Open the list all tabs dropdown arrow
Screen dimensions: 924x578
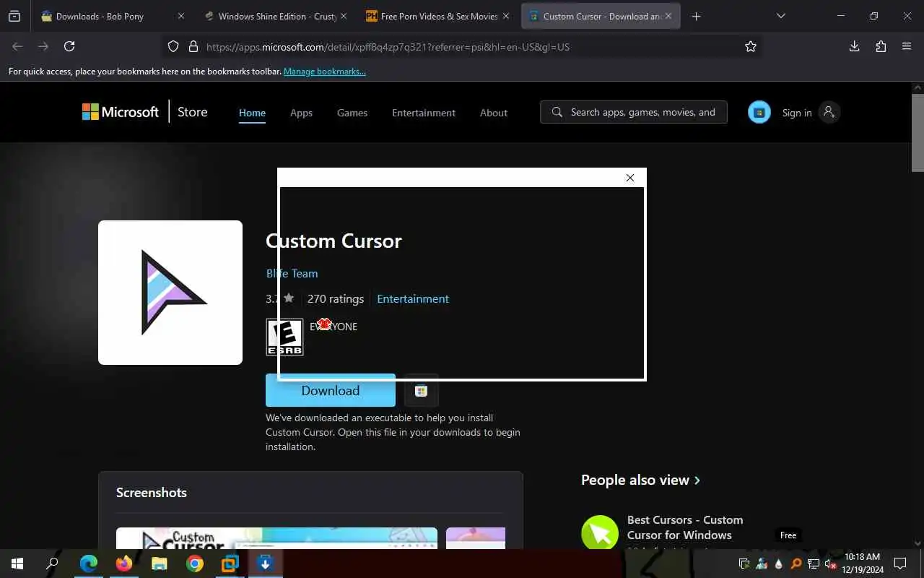[x=781, y=16]
